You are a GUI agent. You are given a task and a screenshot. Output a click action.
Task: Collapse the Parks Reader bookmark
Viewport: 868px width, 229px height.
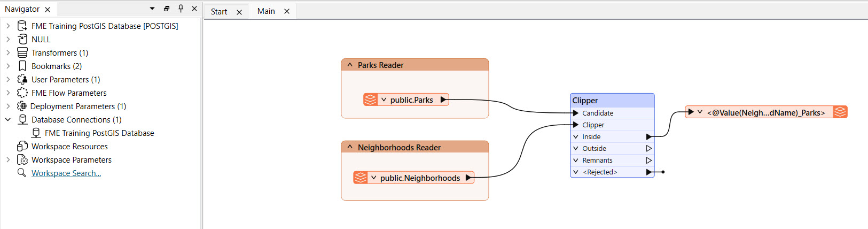(350, 65)
